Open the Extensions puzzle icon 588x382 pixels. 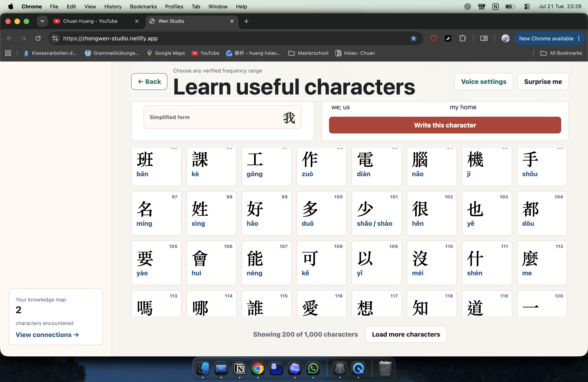(x=462, y=38)
